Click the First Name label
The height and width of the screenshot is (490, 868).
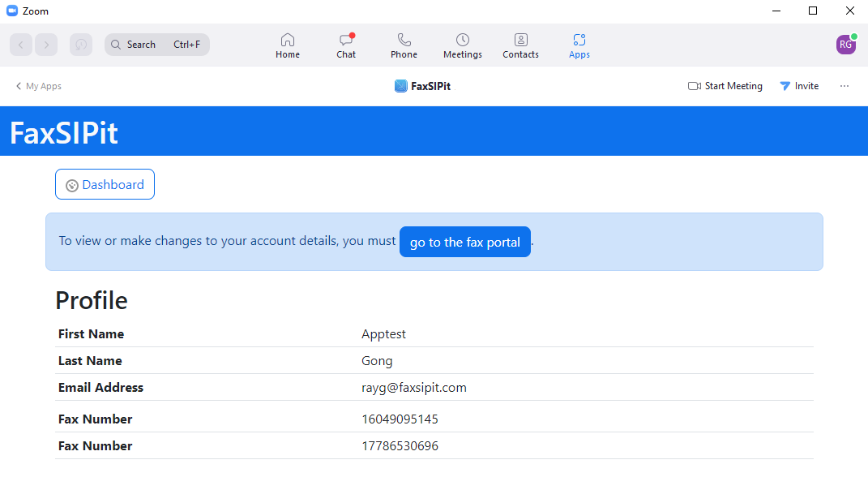point(92,334)
